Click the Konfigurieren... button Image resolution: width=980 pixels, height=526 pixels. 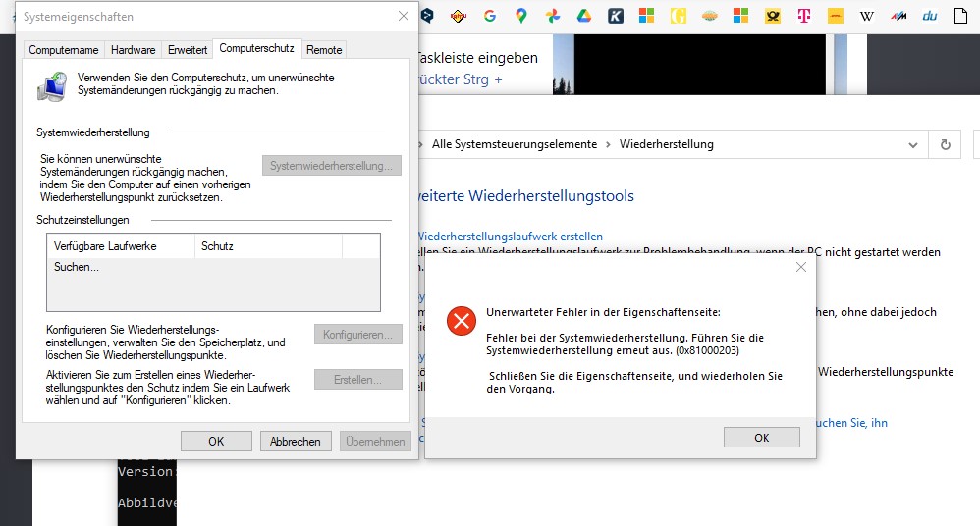pos(358,335)
